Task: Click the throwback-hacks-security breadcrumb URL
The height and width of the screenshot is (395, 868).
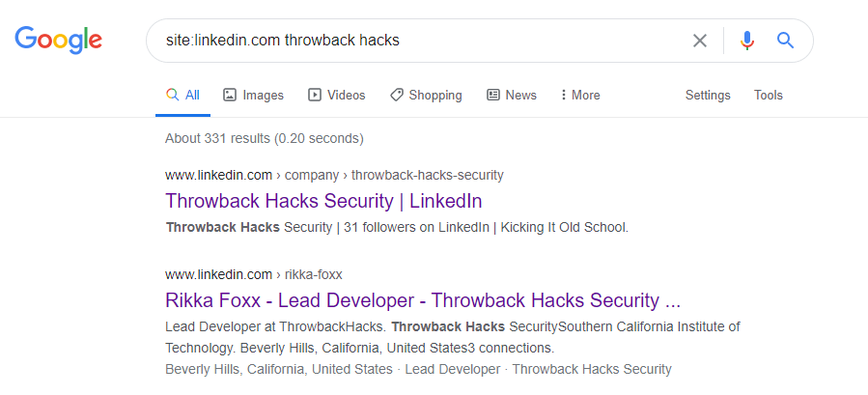Action: click(427, 175)
